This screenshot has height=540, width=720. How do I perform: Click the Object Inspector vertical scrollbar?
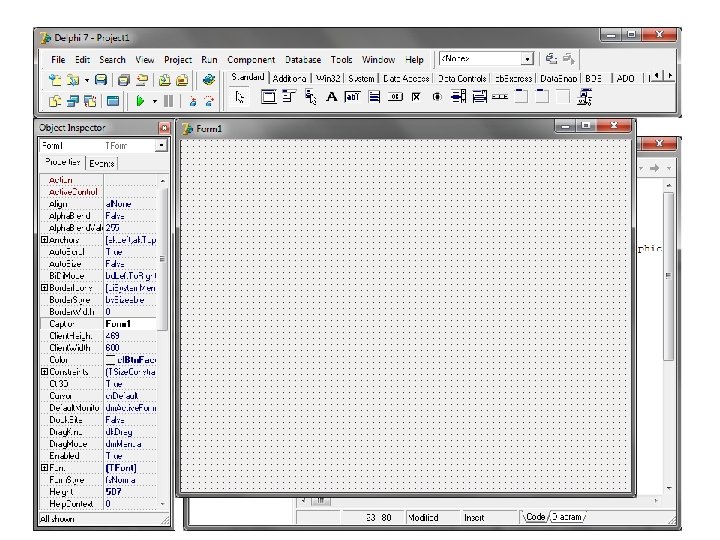tap(162, 342)
